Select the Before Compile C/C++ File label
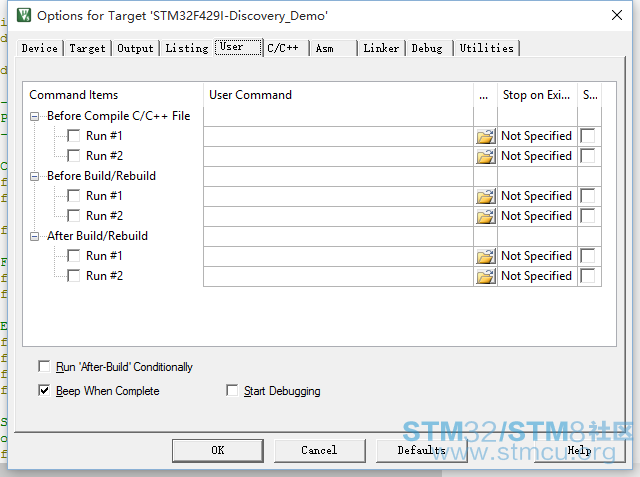640x477 pixels. [118, 116]
